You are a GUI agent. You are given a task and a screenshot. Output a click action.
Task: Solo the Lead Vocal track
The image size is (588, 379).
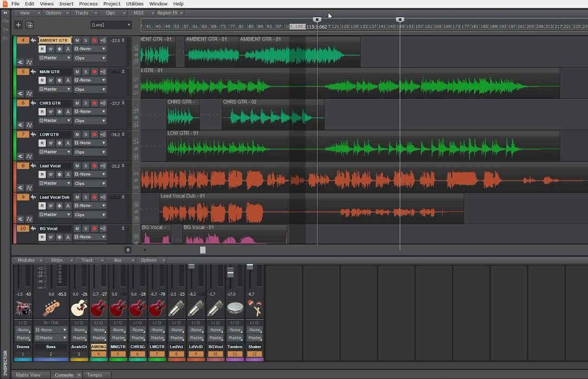pyautogui.click(x=85, y=165)
